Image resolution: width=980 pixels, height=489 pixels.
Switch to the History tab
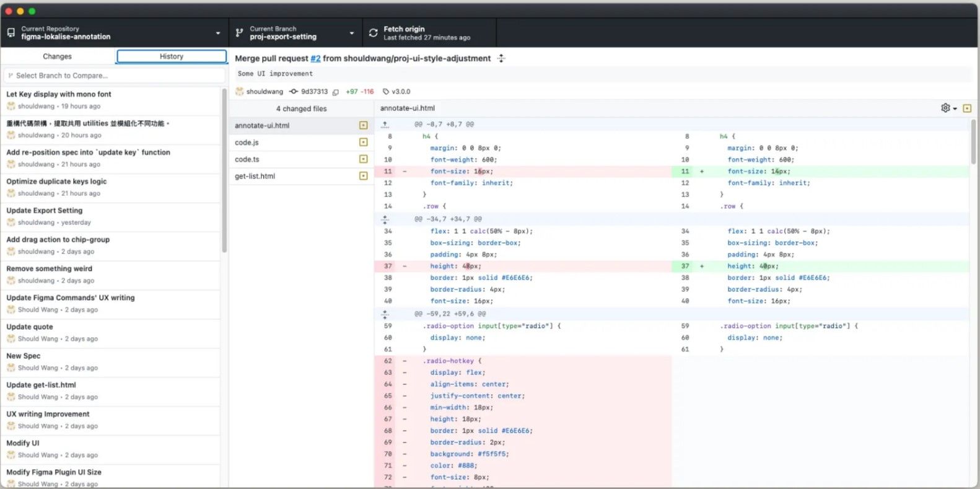click(x=172, y=56)
